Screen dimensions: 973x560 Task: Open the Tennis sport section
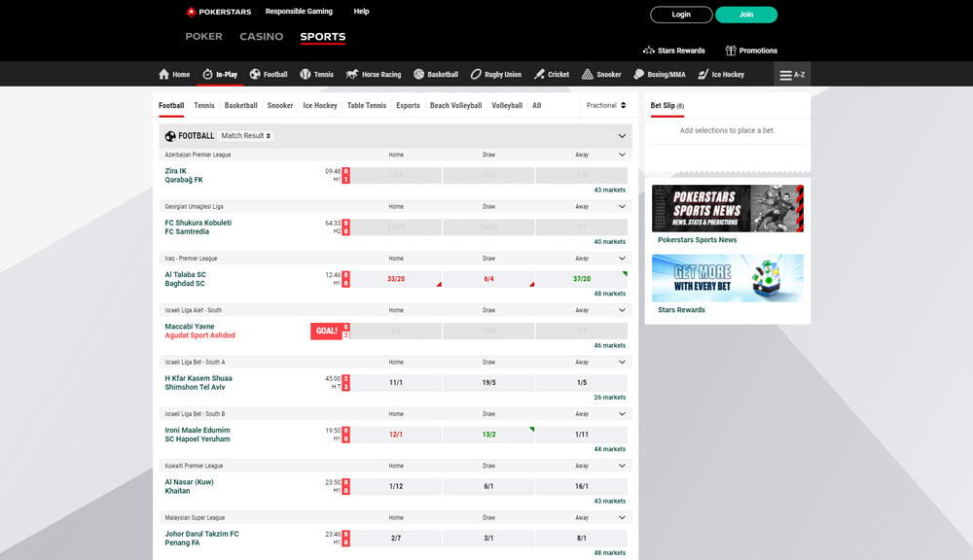(317, 74)
